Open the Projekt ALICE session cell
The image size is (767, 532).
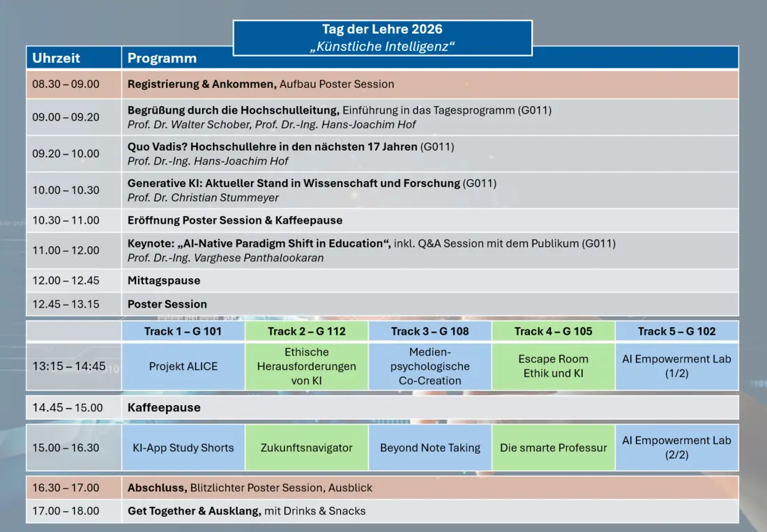pos(183,366)
